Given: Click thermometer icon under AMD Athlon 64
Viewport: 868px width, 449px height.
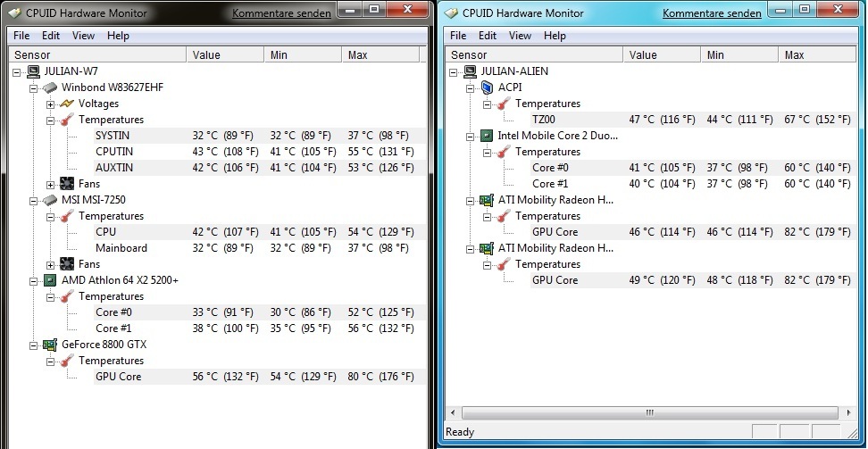Looking at the screenshot, I should (x=67, y=296).
